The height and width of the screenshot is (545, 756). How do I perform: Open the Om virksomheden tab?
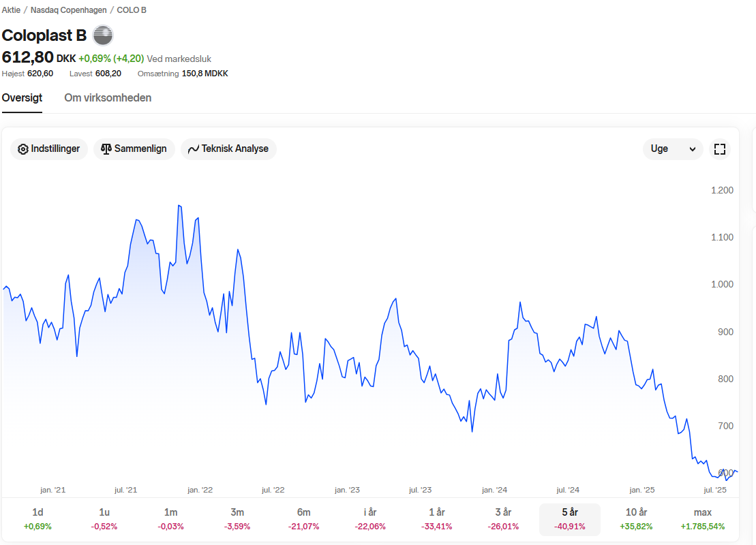tap(108, 98)
